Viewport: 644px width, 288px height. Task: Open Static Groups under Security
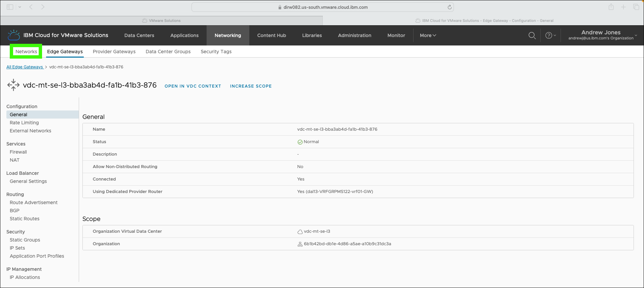point(25,240)
